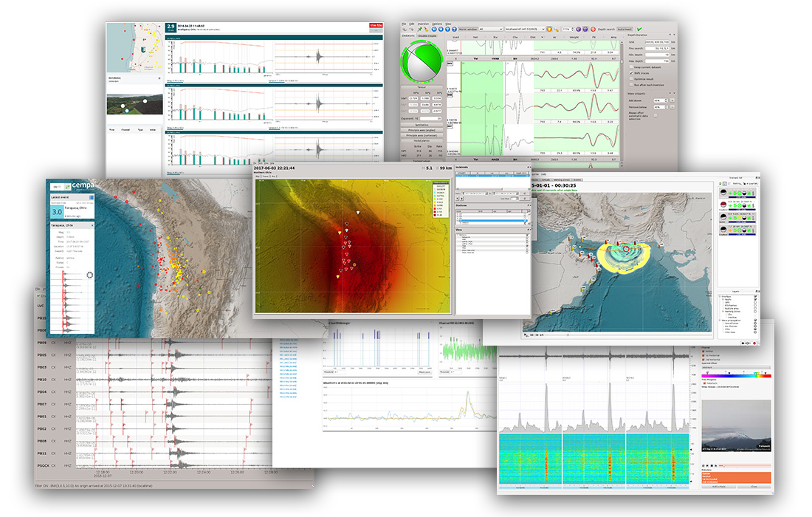The image size is (812, 517).
Task: Switch to the Deviatoric tab
Action: point(409,35)
